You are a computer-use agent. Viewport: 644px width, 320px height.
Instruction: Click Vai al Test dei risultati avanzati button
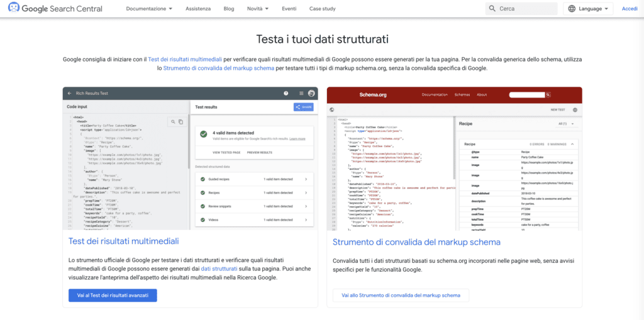pyautogui.click(x=113, y=295)
